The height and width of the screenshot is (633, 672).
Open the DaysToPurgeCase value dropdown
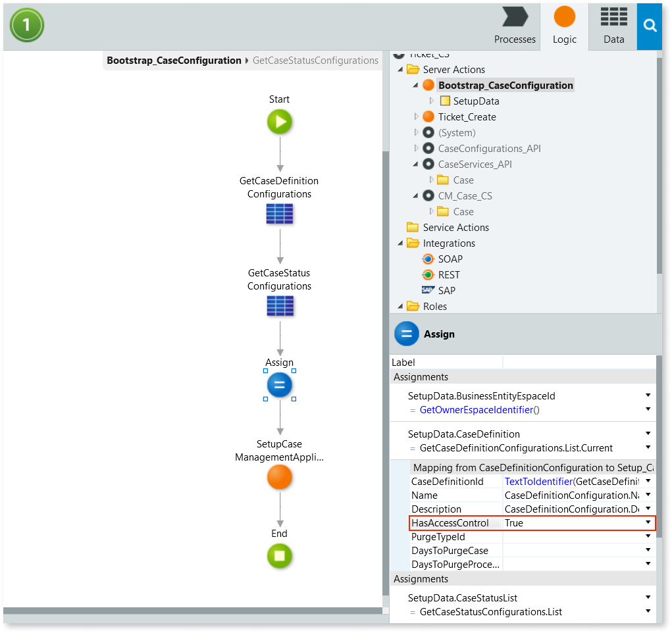(648, 550)
